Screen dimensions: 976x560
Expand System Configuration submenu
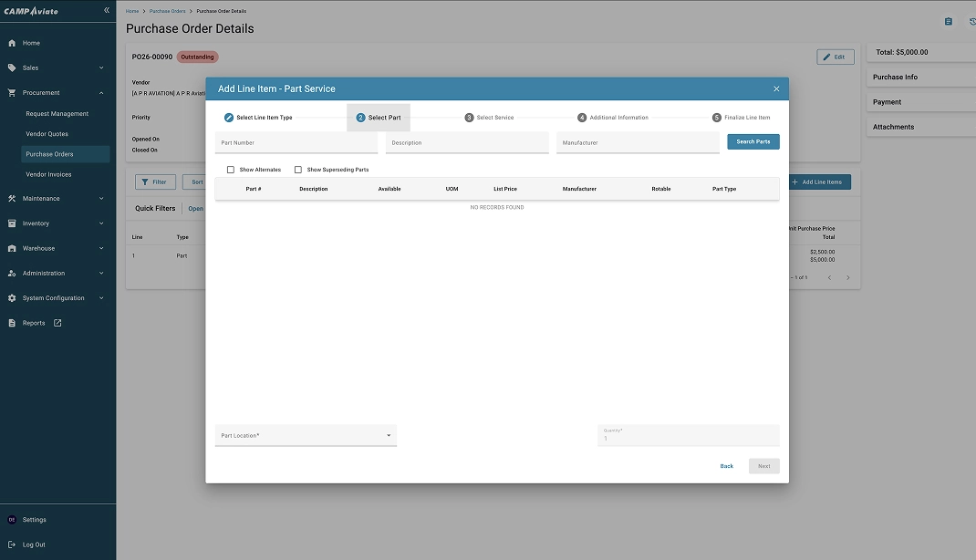(101, 298)
